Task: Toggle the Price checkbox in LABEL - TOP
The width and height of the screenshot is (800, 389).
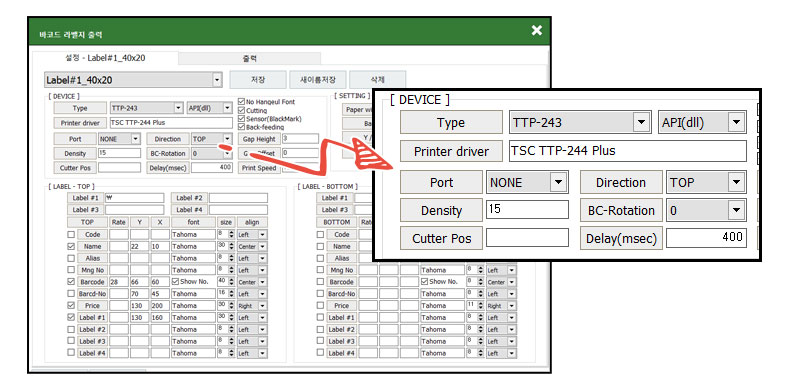Action: coord(71,305)
